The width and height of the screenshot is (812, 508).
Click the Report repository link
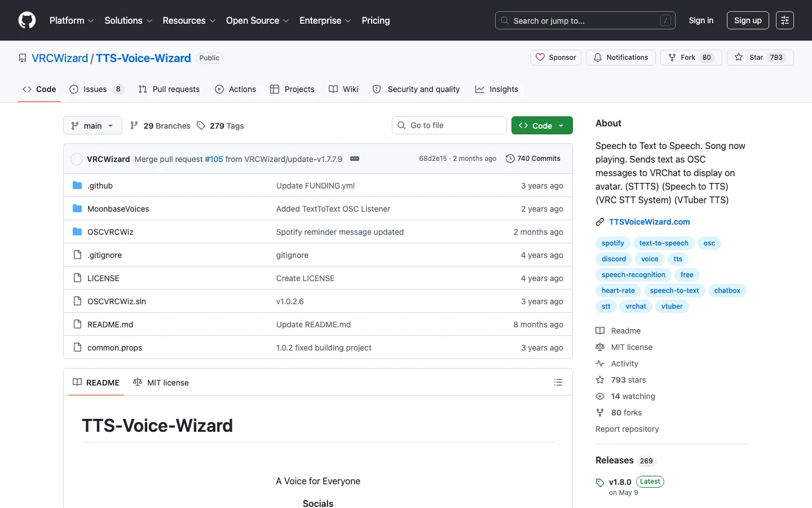point(627,429)
